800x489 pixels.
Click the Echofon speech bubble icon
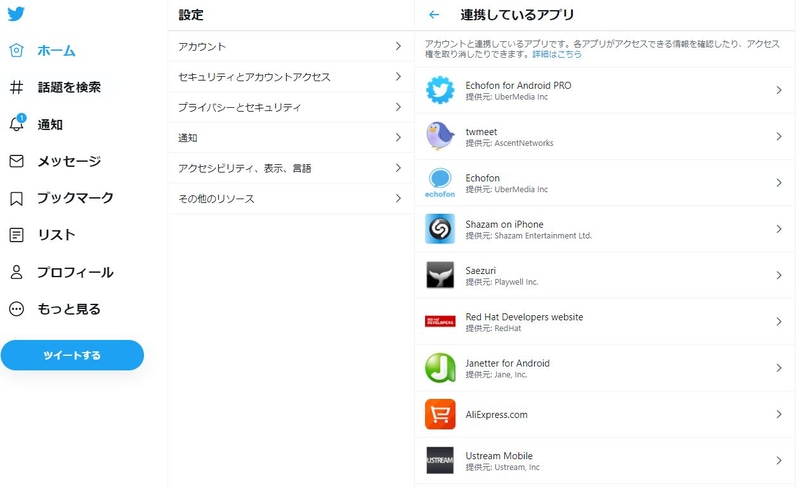point(440,183)
